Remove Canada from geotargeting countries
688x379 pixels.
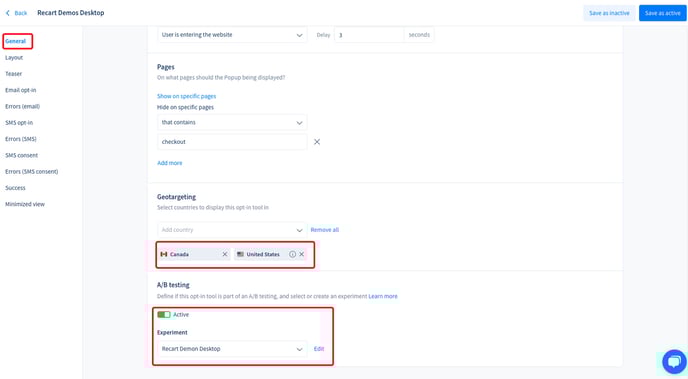(x=225, y=254)
